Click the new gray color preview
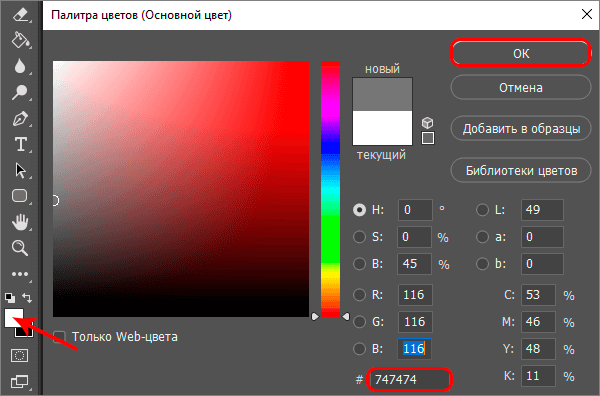 (382, 95)
